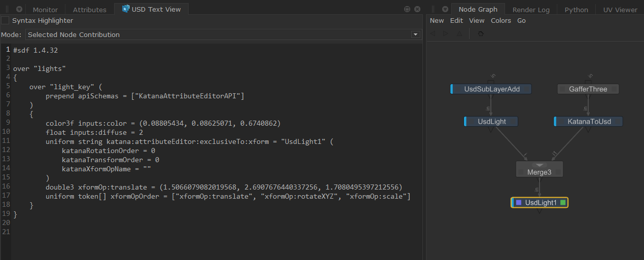Open the Node Graph pane tab menu arrow
The image size is (644, 260).
(x=445, y=10)
